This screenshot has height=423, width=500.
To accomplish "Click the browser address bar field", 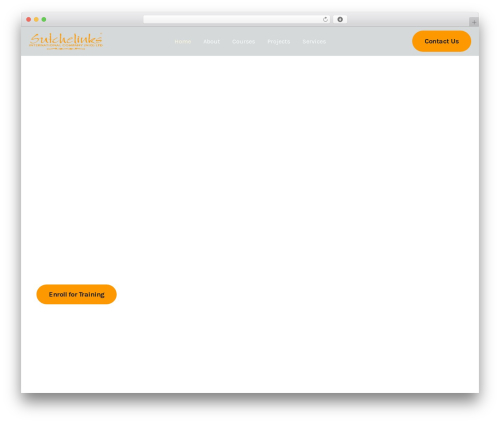I will (236, 19).
